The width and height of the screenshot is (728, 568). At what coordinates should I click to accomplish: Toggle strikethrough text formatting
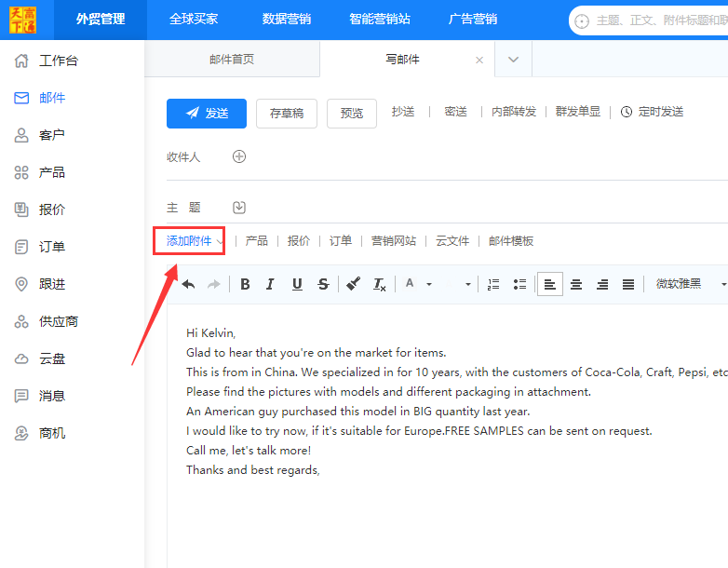tap(323, 284)
